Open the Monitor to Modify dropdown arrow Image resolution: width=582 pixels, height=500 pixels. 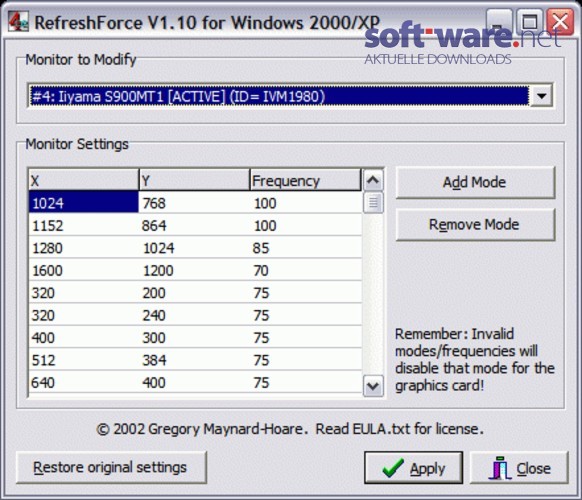[x=541, y=96]
